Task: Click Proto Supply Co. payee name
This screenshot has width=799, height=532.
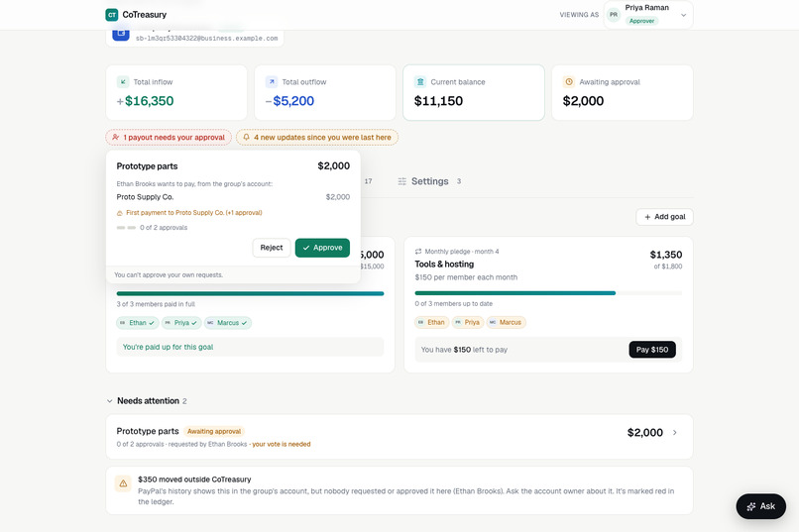Action: 145,197
